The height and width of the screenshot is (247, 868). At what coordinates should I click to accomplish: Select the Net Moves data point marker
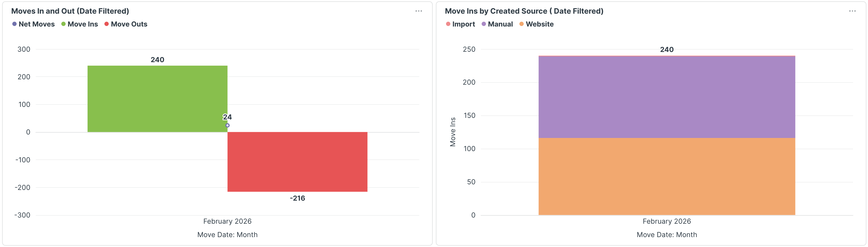click(x=228, y=125)
